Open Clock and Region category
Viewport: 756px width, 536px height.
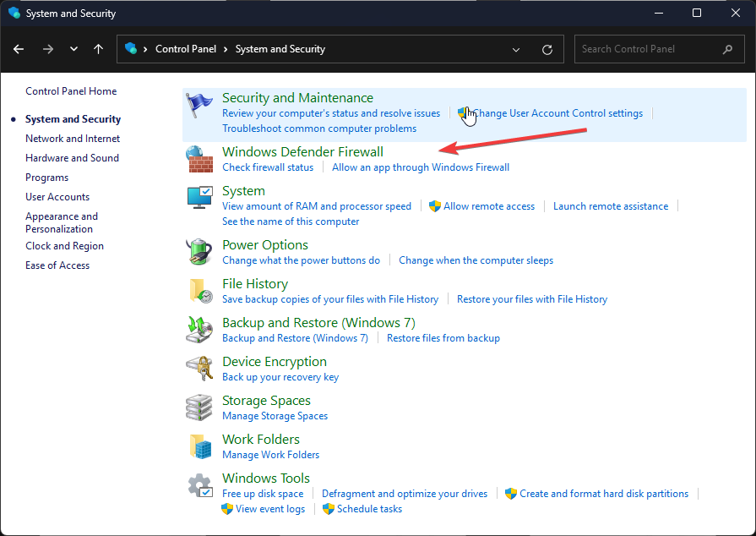pos(64,246)
